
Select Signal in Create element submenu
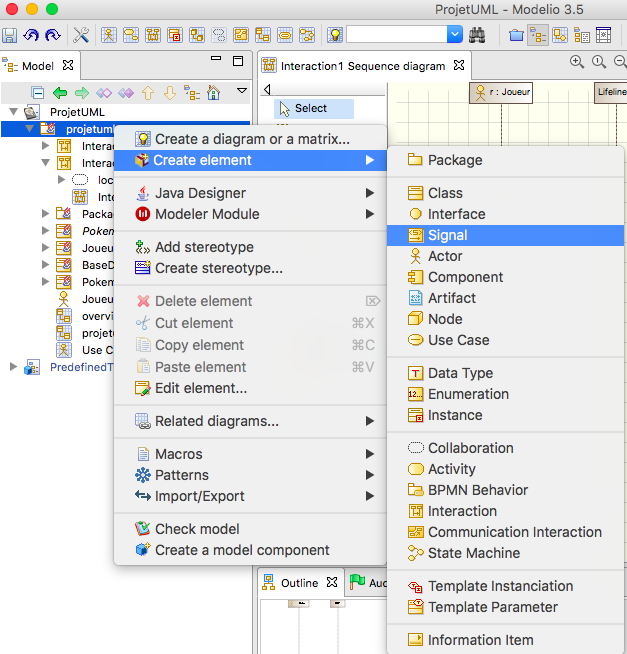(447, 235)
